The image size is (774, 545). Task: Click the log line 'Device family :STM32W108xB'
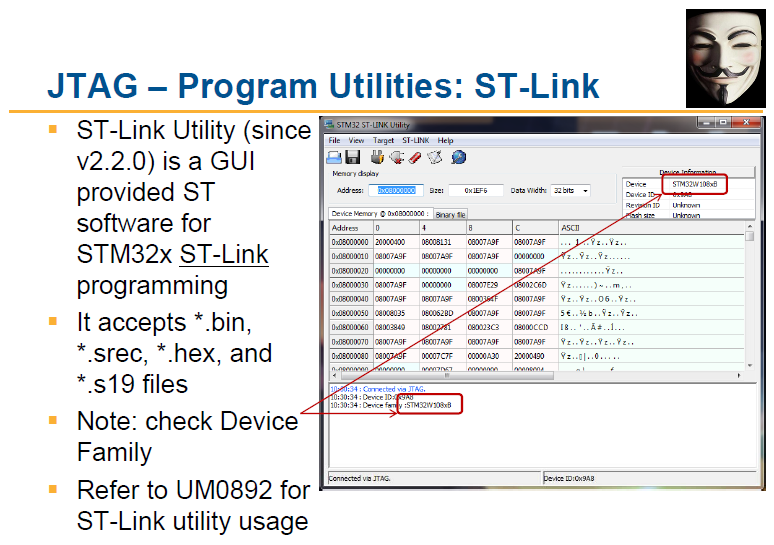pos(390,405)
